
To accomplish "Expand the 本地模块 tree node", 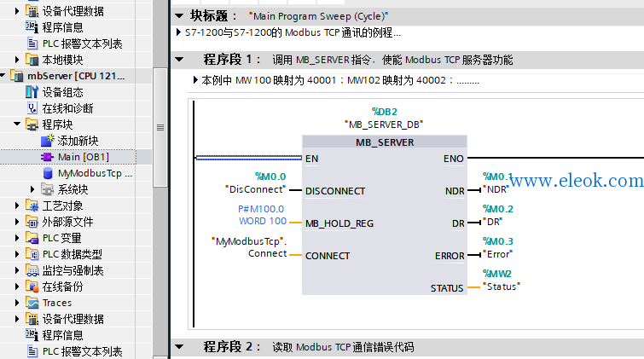I will [17, 60].
